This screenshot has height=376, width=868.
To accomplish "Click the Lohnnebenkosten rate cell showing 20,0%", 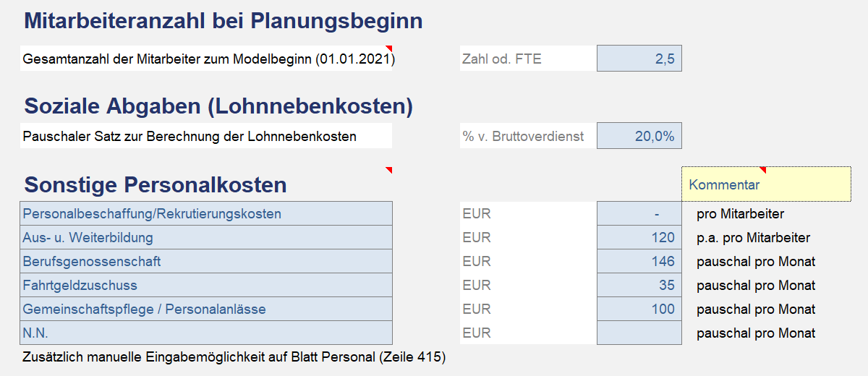I will point(639,136).
